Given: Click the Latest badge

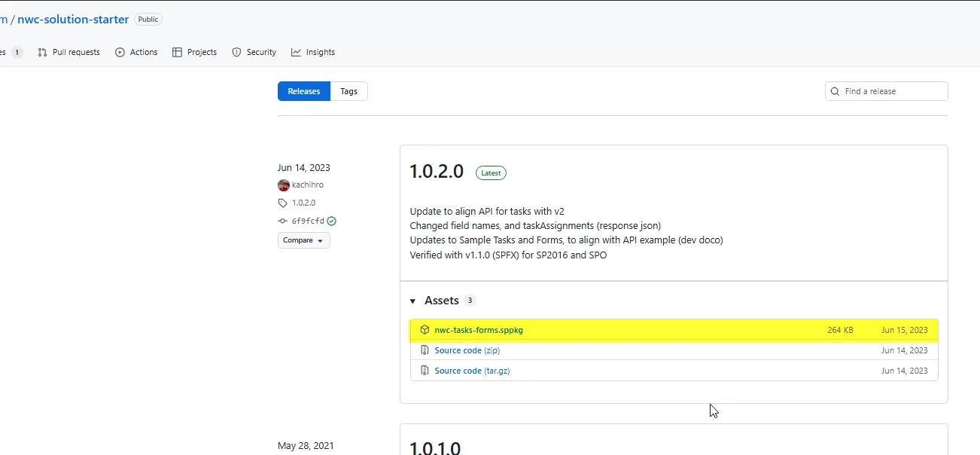Looking at the screenshot, I should tap(491, 173).
